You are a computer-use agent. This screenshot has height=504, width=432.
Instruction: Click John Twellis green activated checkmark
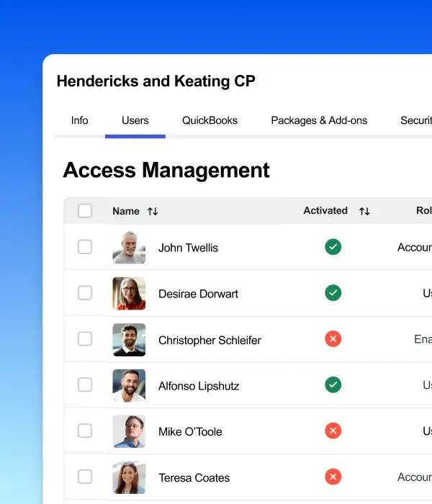click(x=333, y=247)
